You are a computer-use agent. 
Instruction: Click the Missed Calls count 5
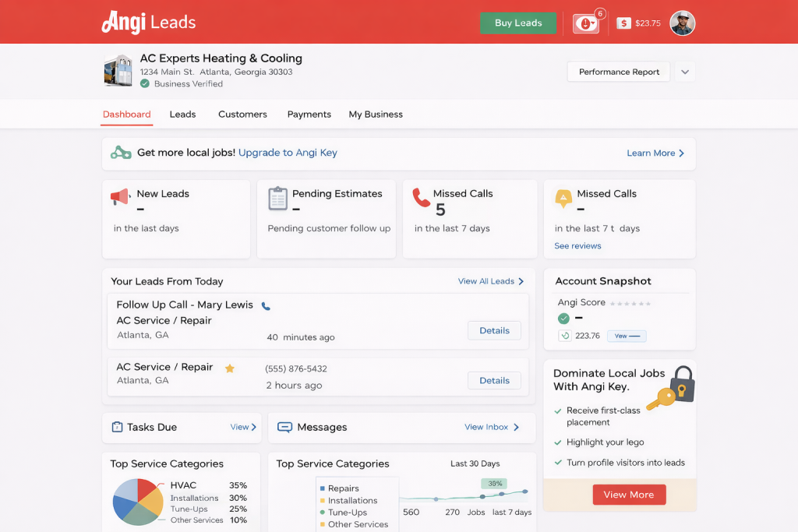tap(440, 210)
